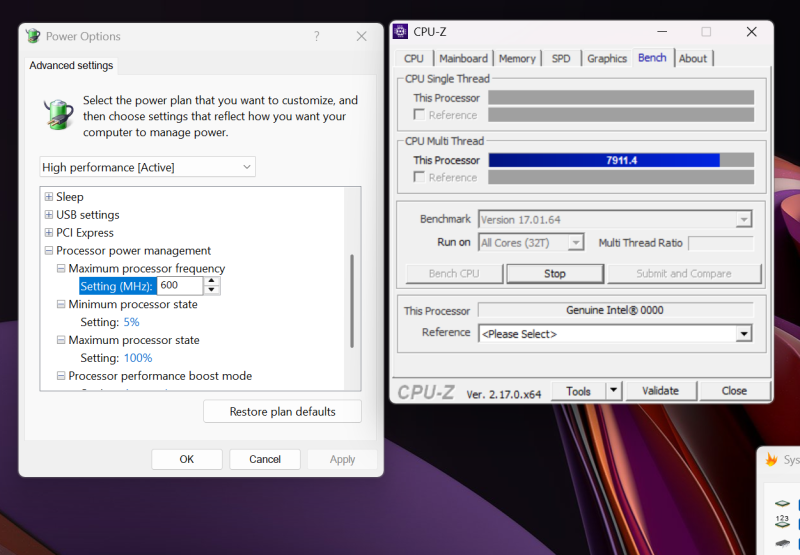
Task: Increase the MHz setting with up arrow
Action: [211, 281]
